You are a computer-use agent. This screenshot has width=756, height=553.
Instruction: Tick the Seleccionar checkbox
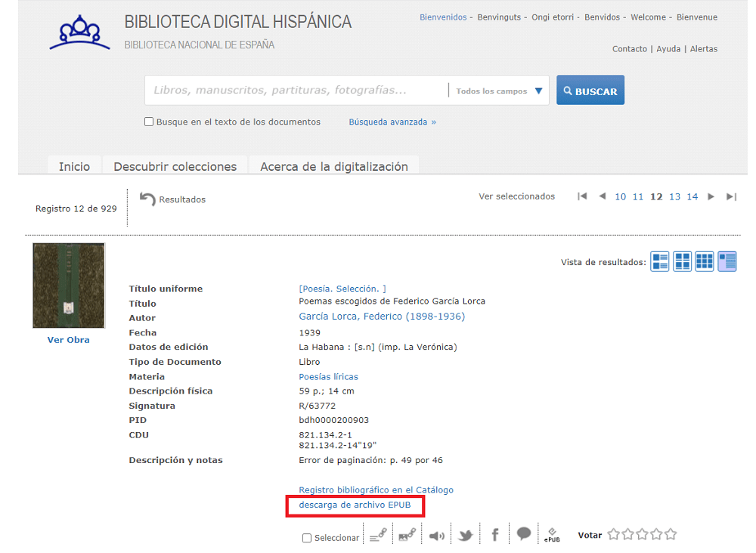[307, 538]
